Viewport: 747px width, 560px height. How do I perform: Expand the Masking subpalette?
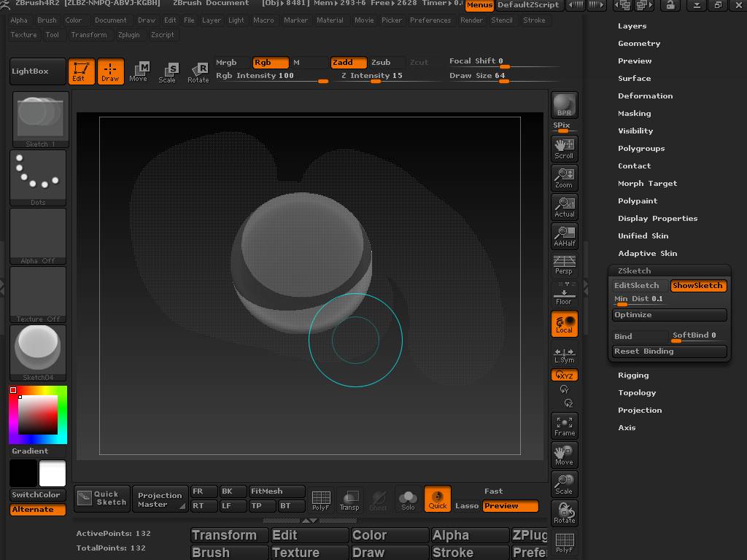[634, 113]
